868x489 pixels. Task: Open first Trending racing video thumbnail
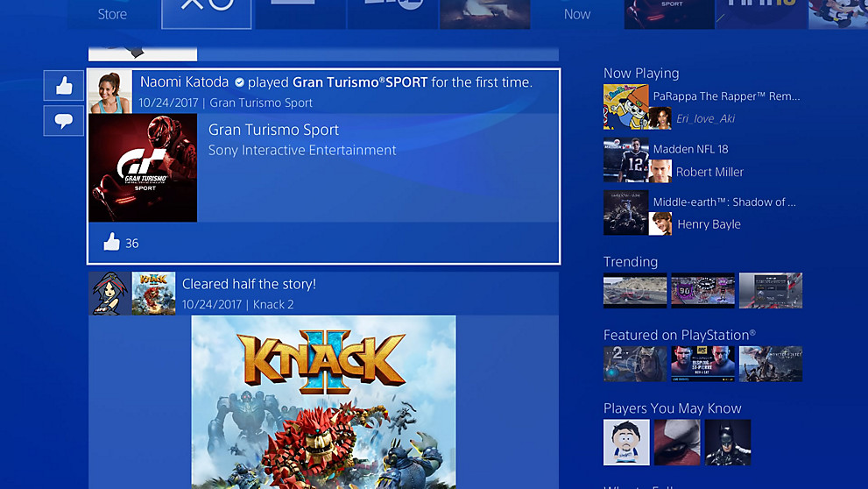pyautogui.click(x=635, y=290)
